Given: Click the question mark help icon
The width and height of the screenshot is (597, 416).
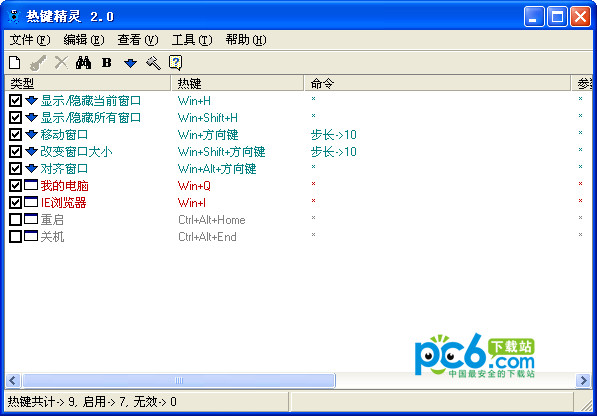Looking at the screenshot, I should coord(176,62).
